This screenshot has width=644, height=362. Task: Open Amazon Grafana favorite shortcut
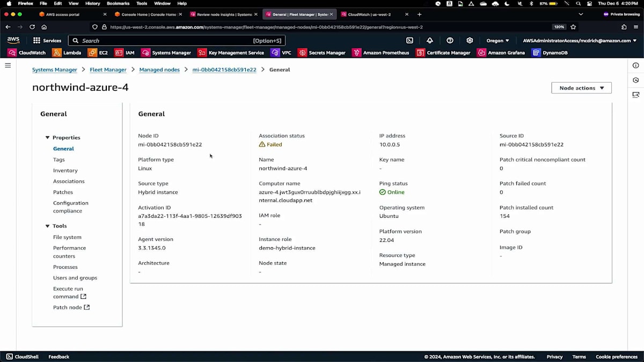(501, 53)
